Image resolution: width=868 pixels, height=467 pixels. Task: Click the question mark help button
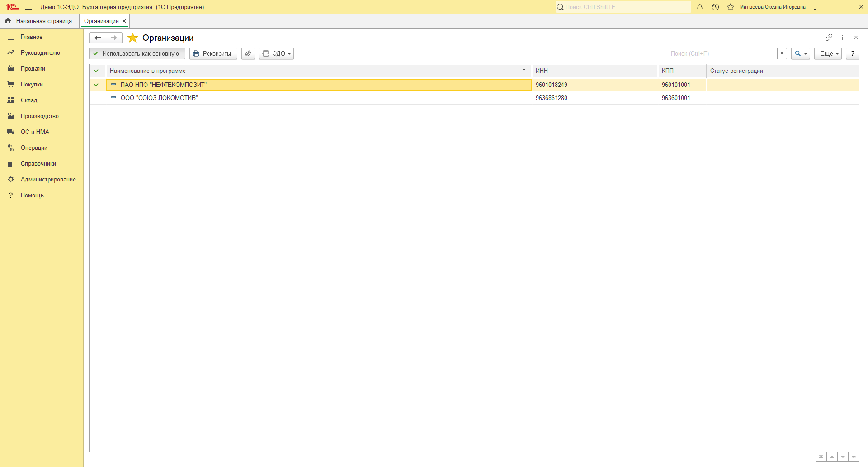[853, 53]
